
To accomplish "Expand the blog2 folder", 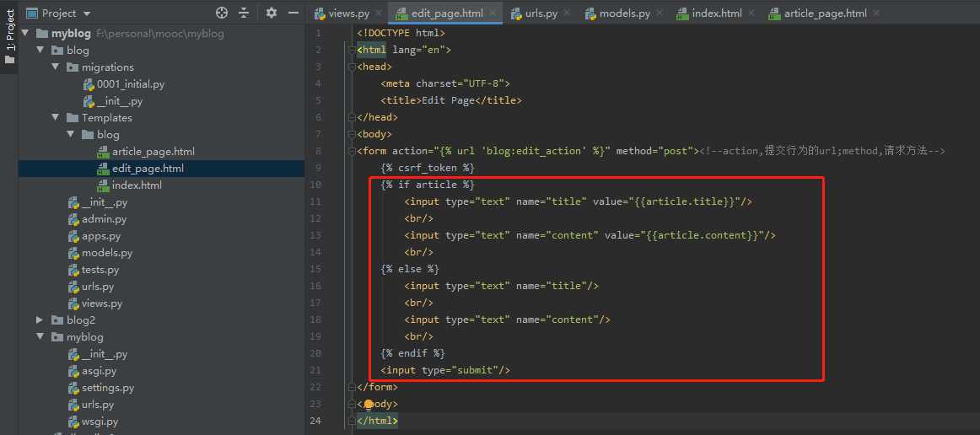I will coord(40,320).
